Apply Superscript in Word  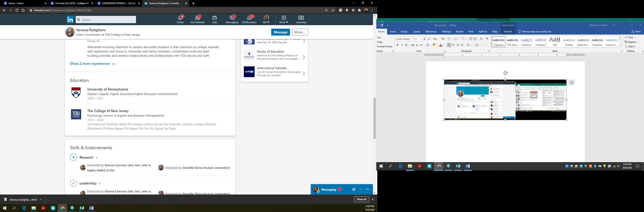[421, 45]
